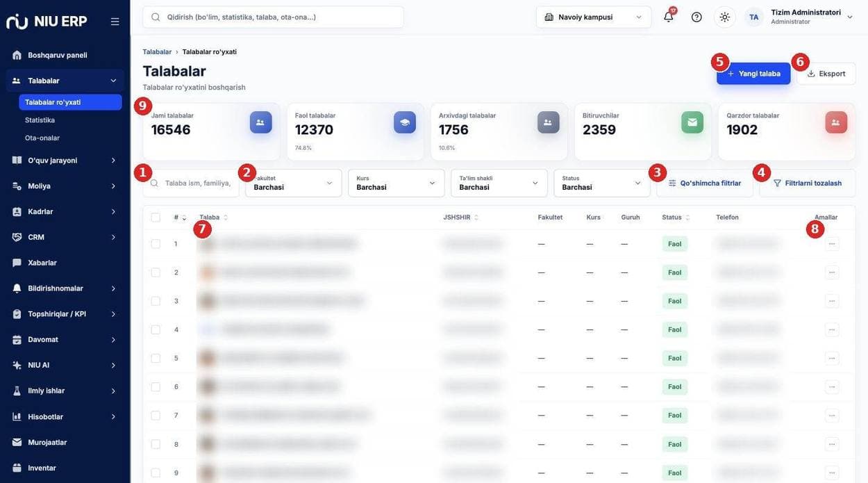Sort by the JSHSHIR column sort icon
This screenshot has width=868, height=483.
point(476,218)
